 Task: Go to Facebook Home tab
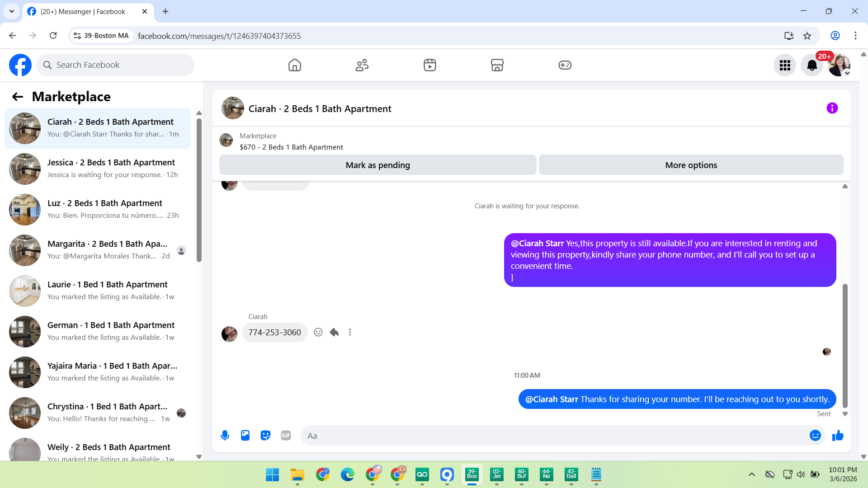pos(294,66)
